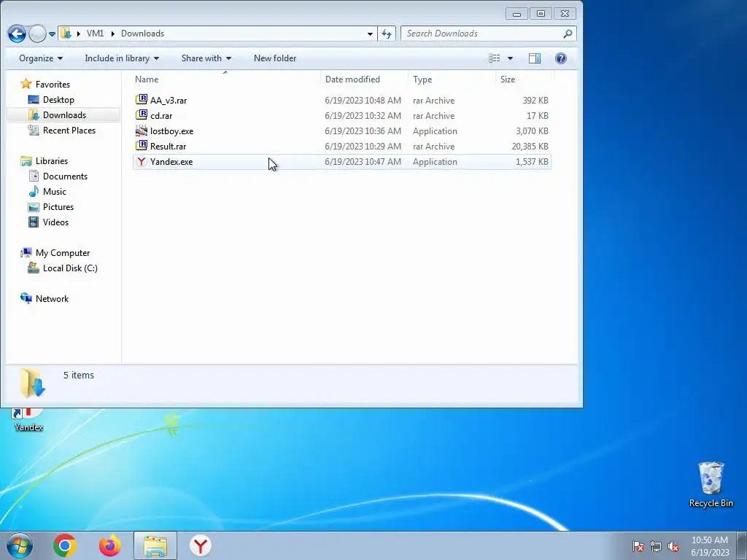This screenshot has width=747, height=560.
Task: Select Network in the navigation pane
Action: [x=52, y=298]
